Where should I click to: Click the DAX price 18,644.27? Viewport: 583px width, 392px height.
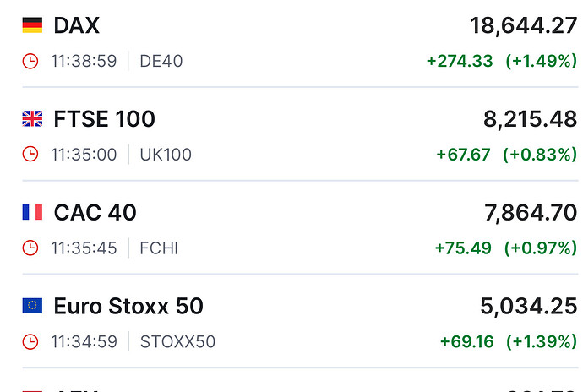[x=523, y=25]
